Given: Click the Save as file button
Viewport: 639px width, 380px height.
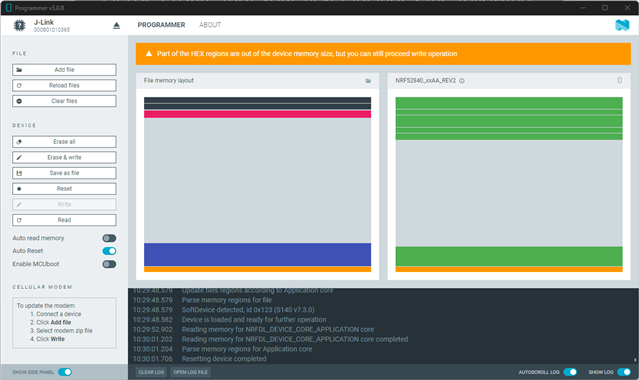Looking at the screenshot, I should pos(64,173).
